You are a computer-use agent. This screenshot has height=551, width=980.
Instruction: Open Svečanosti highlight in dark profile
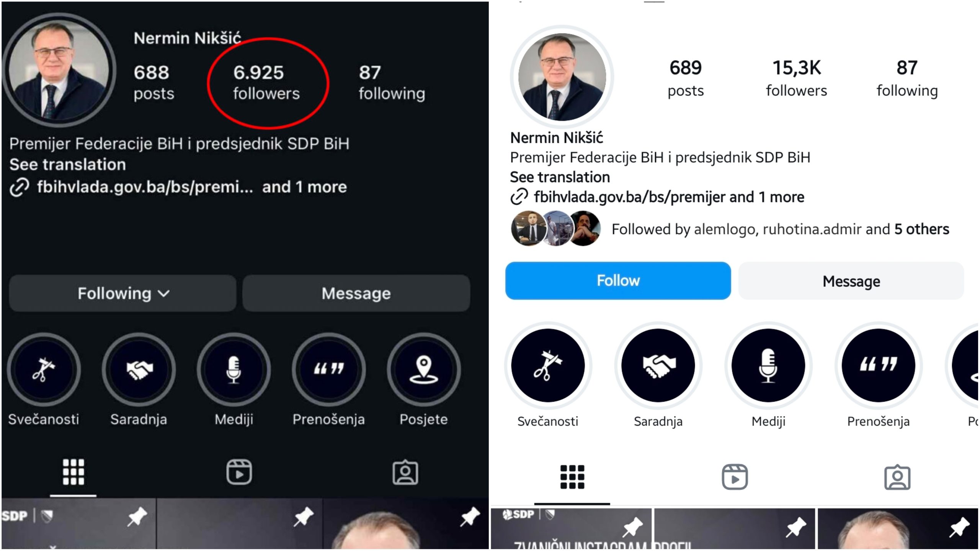click(x=44, y=370)
